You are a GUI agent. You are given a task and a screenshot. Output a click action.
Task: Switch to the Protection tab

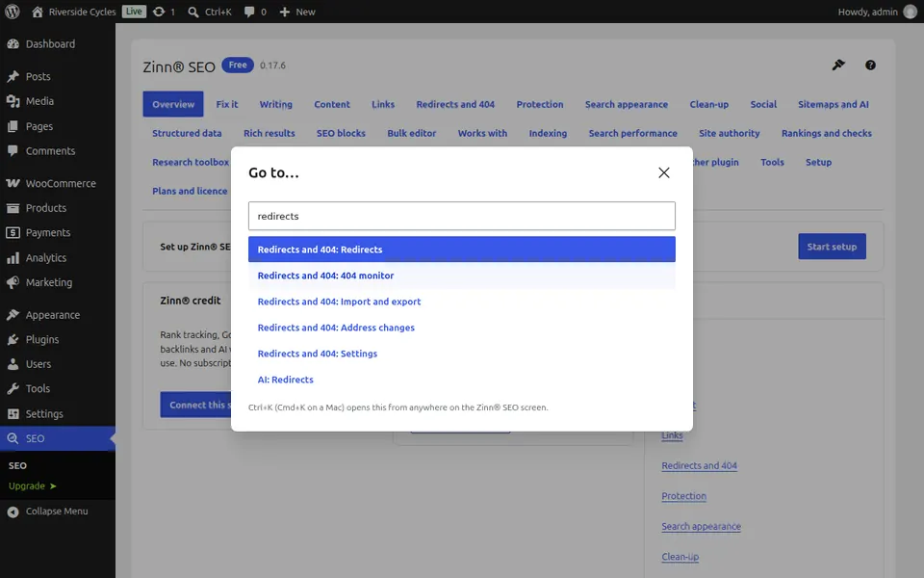[540, 104]
